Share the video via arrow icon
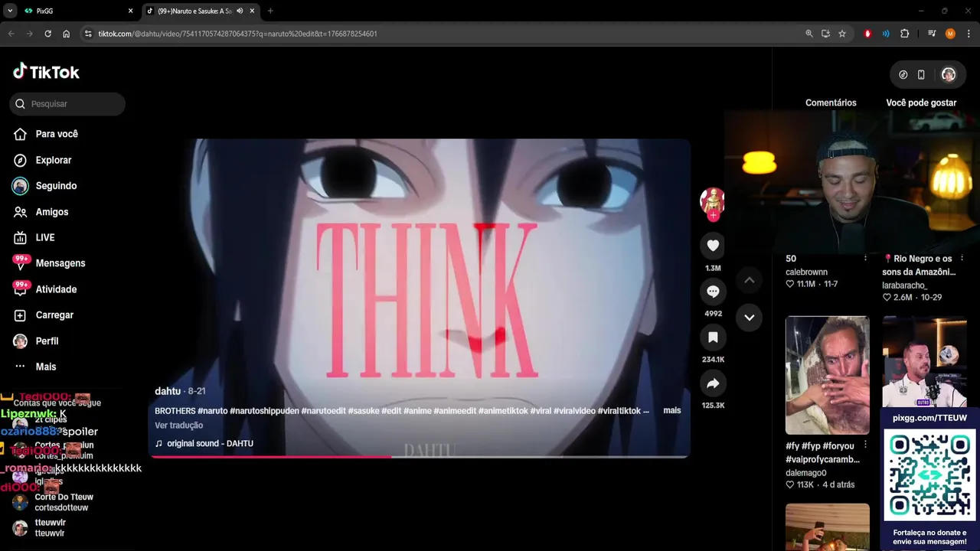This screenshot has width=980, height=551. 713,383
